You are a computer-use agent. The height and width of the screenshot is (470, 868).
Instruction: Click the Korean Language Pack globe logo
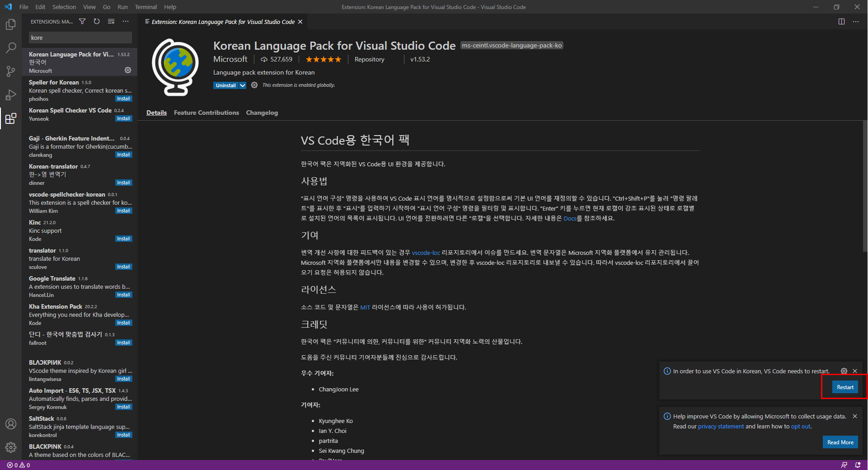pyautogui.click(x=175, y=67)
